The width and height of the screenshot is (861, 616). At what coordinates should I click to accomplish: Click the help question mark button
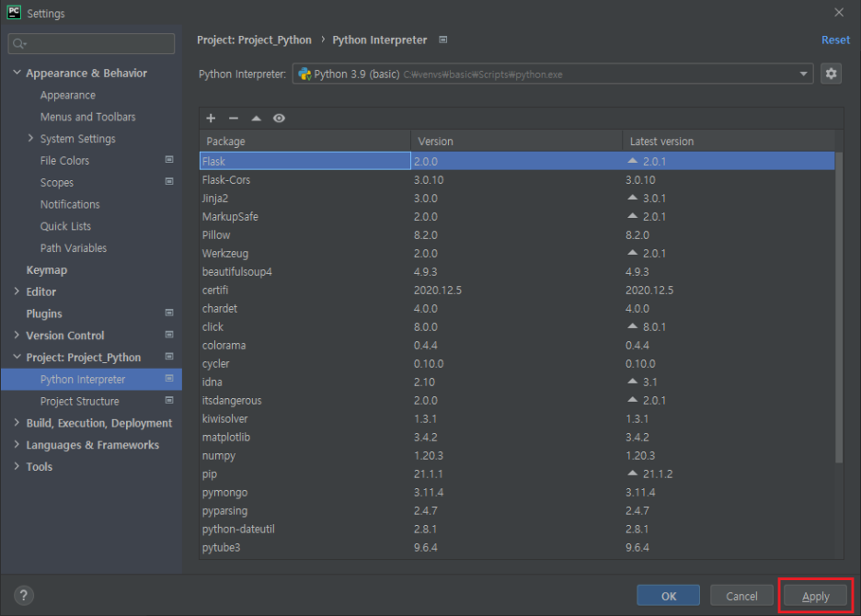[x=24, y=595]
